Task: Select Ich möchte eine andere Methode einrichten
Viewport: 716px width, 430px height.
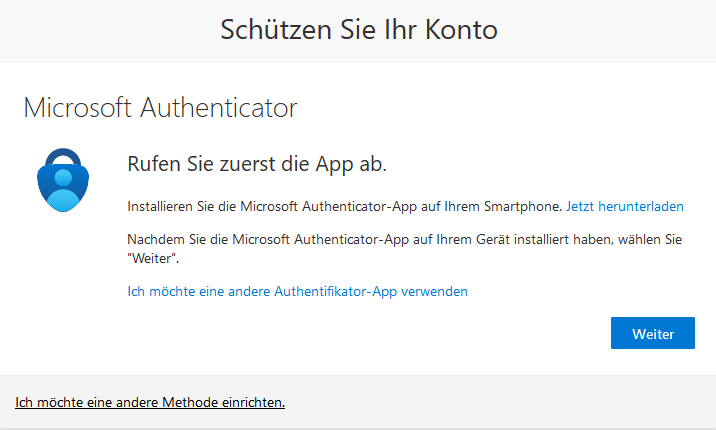Action: 150,402
